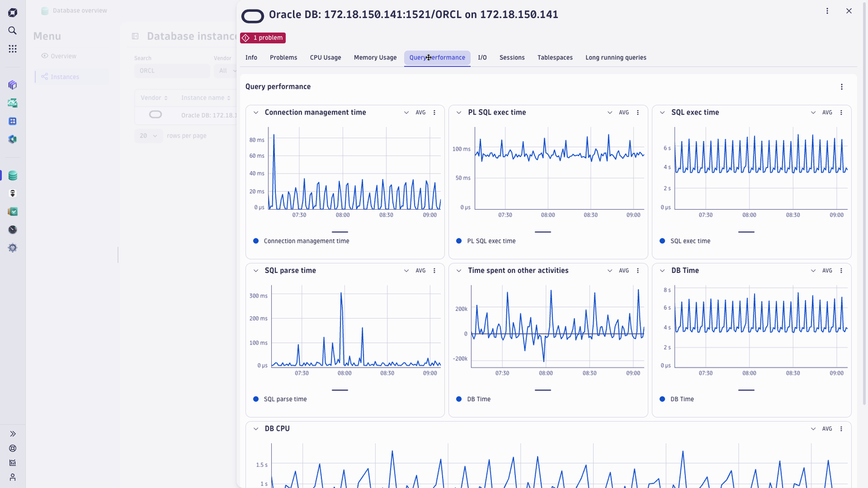868x488 pixels.
Task: Open the settings gear icon in the sidebar
Action: pyautogui.click(x=12, y=248)
